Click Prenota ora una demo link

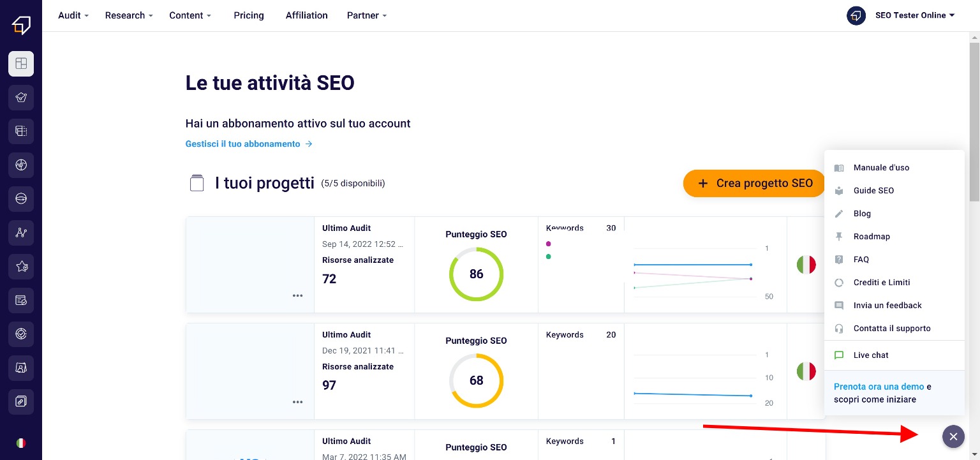pyautogui.click(x=879, y=387)
